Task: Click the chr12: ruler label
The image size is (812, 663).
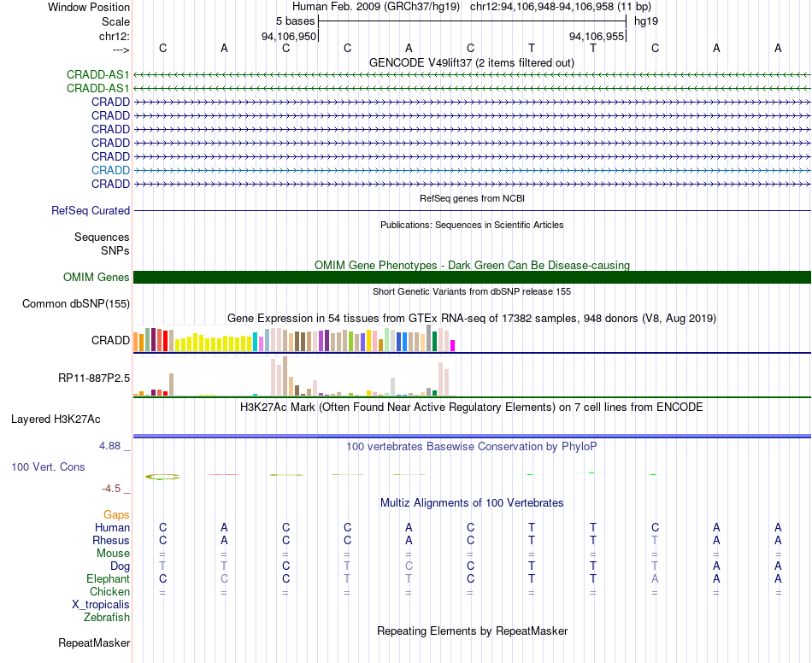Action: click(x=115, y=36)
